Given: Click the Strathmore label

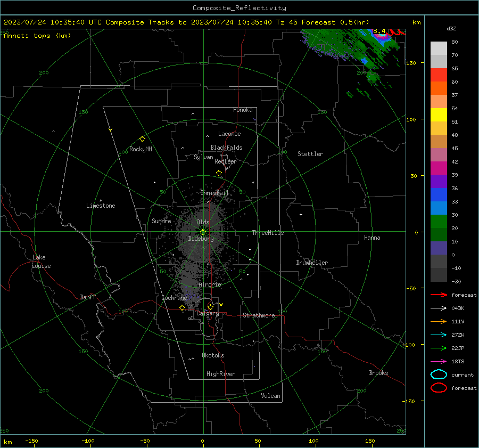Looking at the screenshot, I should 259,315.
